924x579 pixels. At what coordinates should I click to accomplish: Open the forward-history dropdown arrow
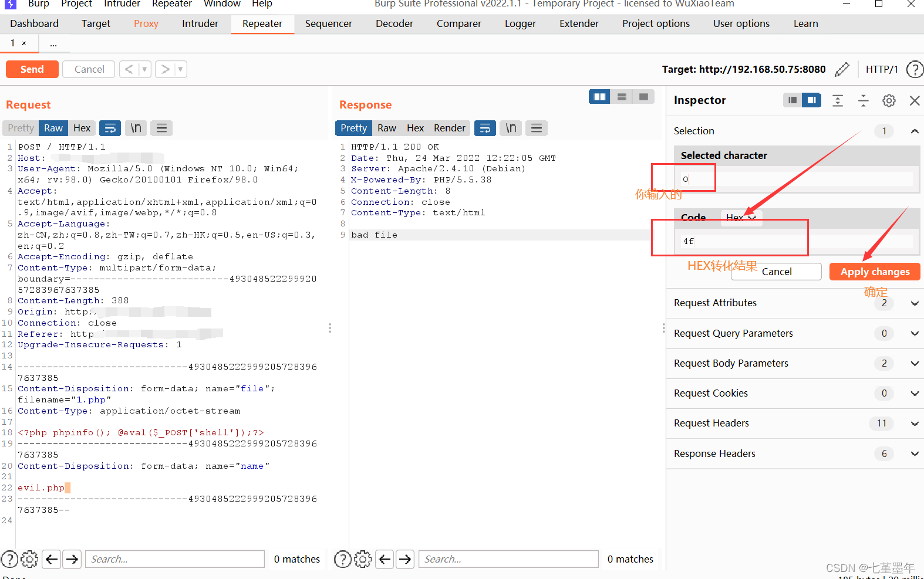point(181,69)
